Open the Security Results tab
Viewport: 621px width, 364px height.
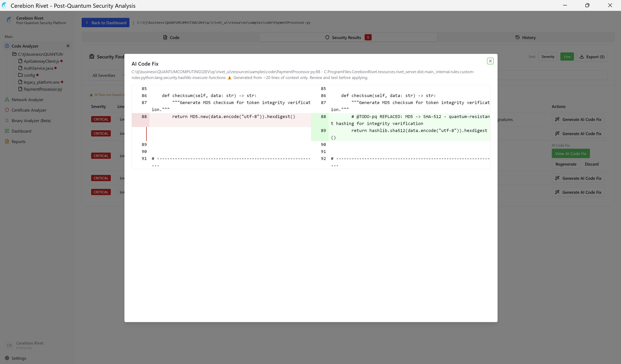[348, 37]
